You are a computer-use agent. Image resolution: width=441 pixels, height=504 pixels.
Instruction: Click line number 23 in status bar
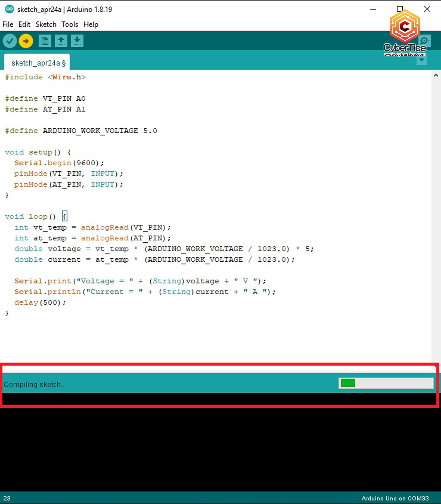pyautogui.click(x=7, y=498)
